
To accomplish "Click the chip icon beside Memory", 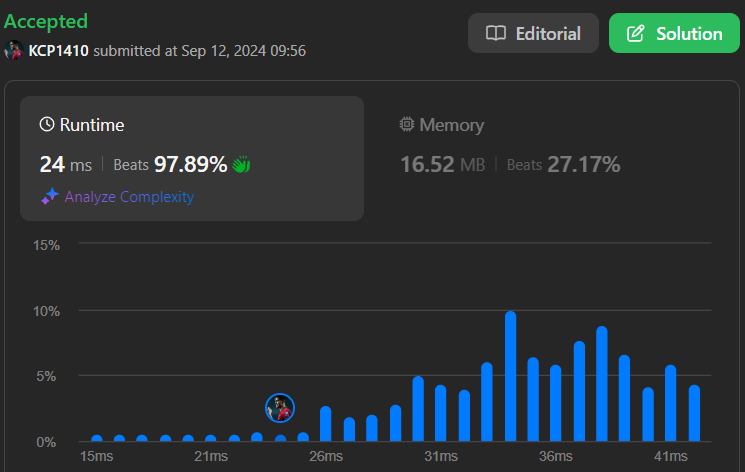I will coord(407,125).
